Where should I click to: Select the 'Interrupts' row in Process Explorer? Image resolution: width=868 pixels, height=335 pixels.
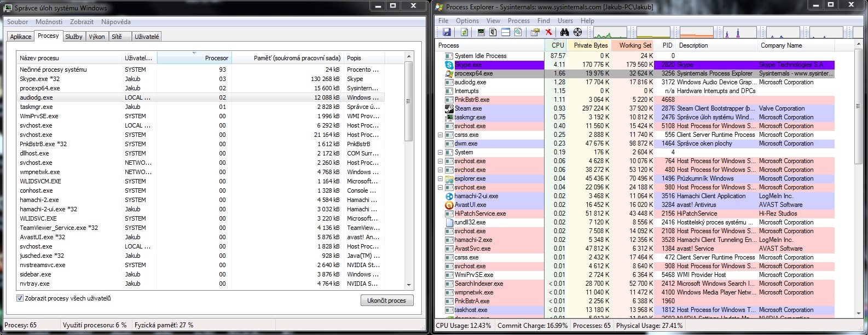click(x=635, y=91)
